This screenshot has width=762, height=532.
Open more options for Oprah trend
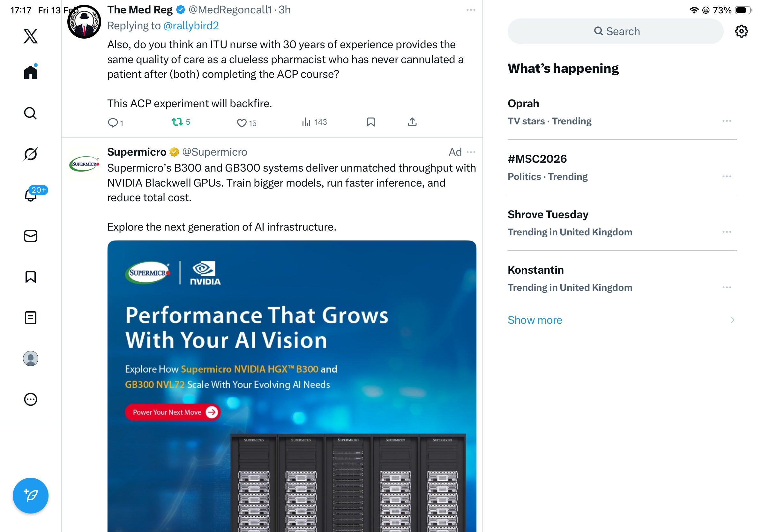coord(727,121)
